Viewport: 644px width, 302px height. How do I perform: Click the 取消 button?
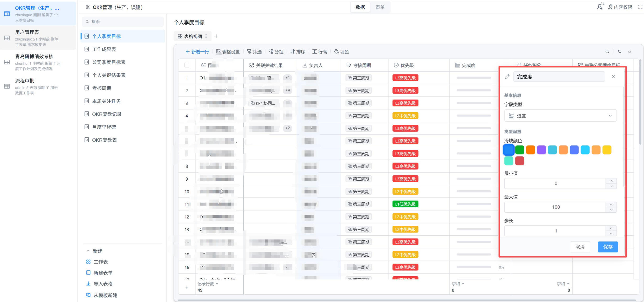click(580, 247)
